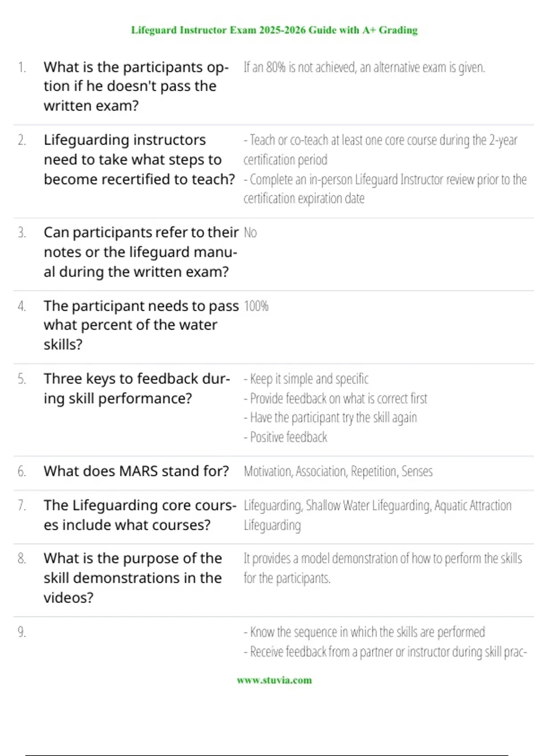The height and width of the screenshot is (756, 534).
Task: Click the answer about the 80% alternative exam
Action: pos(364,67)
